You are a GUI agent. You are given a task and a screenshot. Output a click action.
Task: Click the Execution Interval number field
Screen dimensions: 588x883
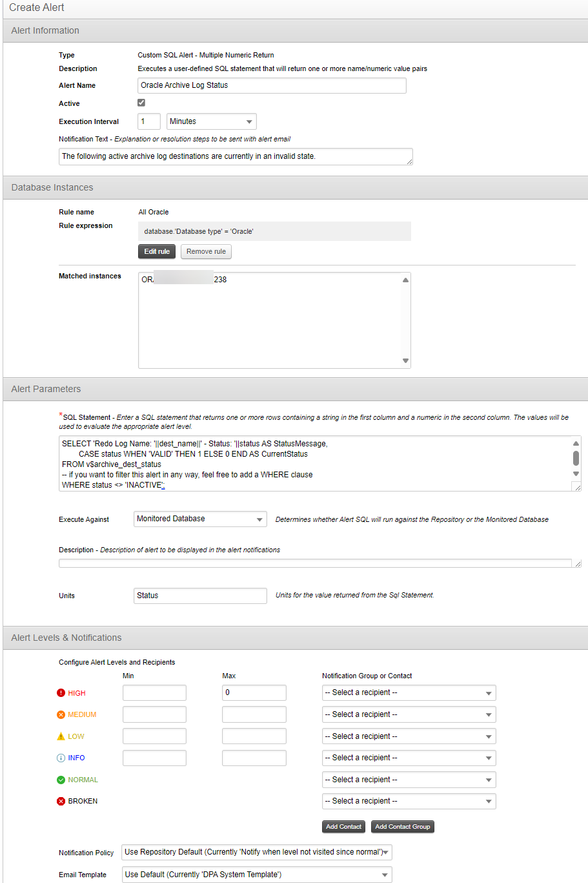(149, 121)
